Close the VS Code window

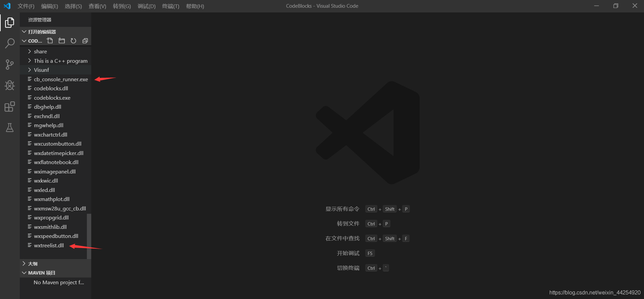click(635, 6)
